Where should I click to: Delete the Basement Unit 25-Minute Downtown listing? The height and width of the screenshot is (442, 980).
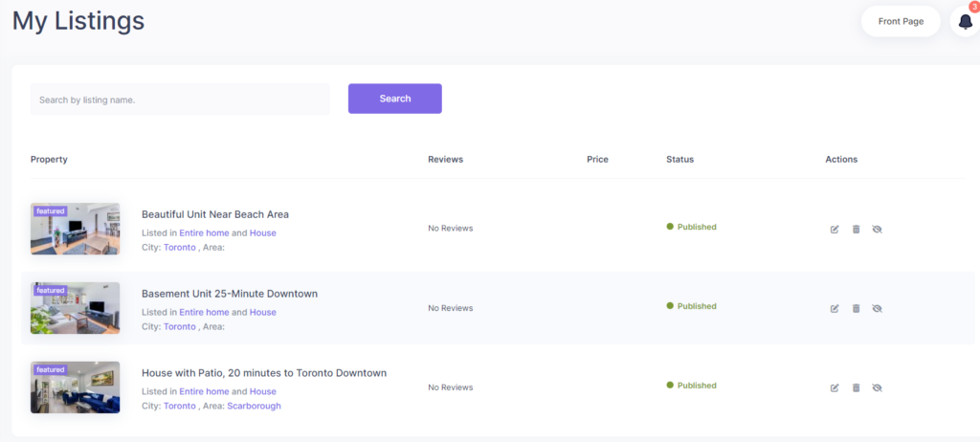(857, 308)
